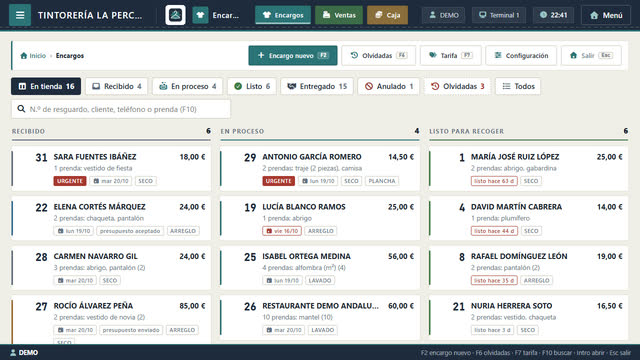
Task: Open order 4 David Martín Cabrera
Action: tap(528, 218)
